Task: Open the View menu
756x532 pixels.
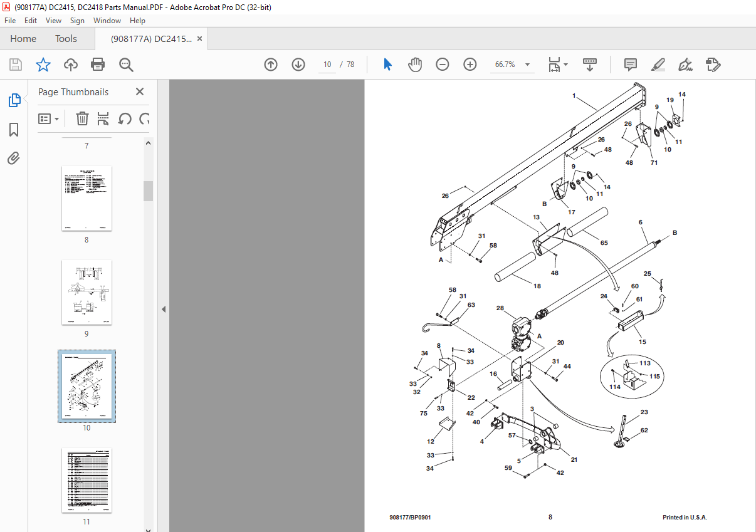Action: pos(53,21)
